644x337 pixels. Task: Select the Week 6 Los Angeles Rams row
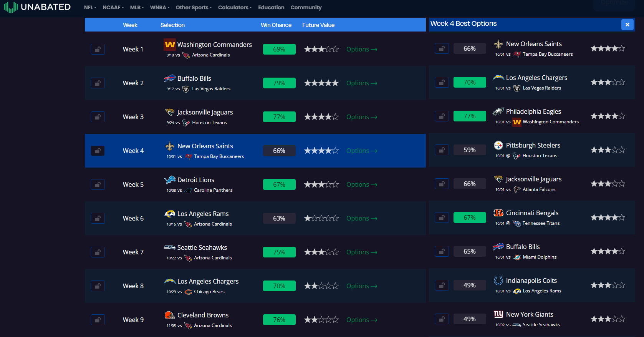(x=255, y=218)
